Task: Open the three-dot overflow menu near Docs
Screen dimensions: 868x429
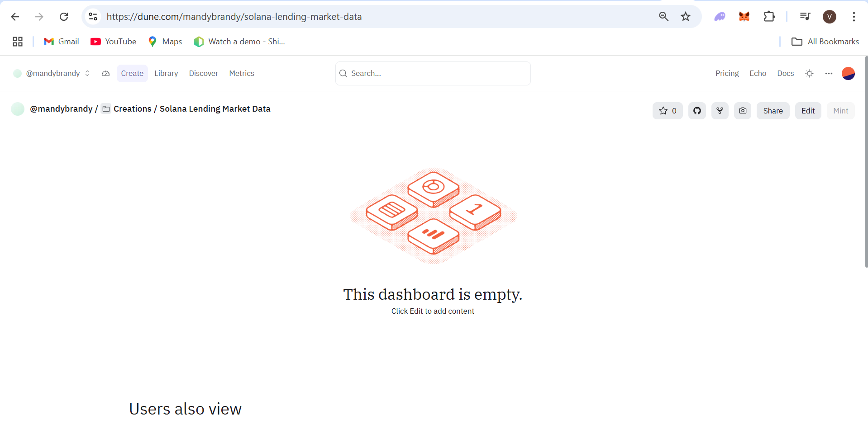Action: click(829, 73)
